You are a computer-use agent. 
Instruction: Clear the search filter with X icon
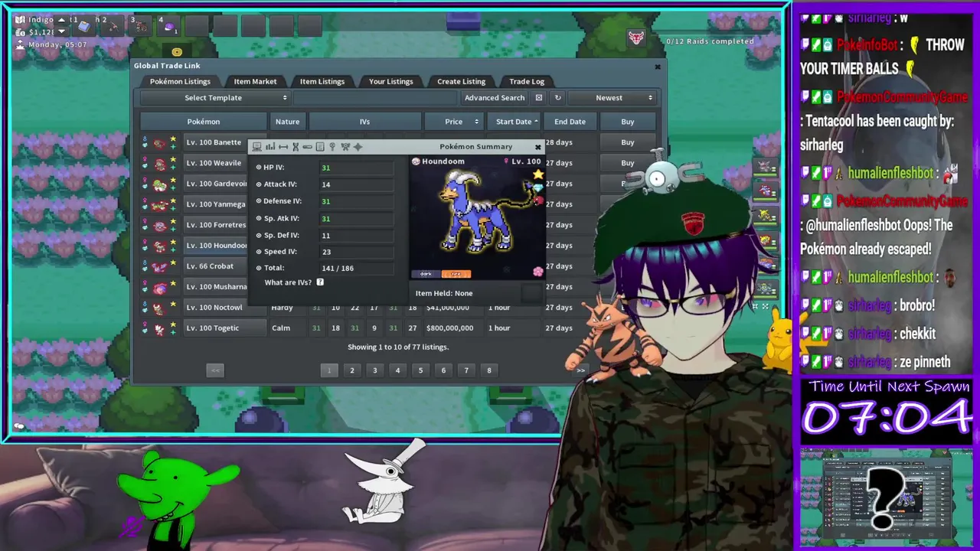point(538,98)
